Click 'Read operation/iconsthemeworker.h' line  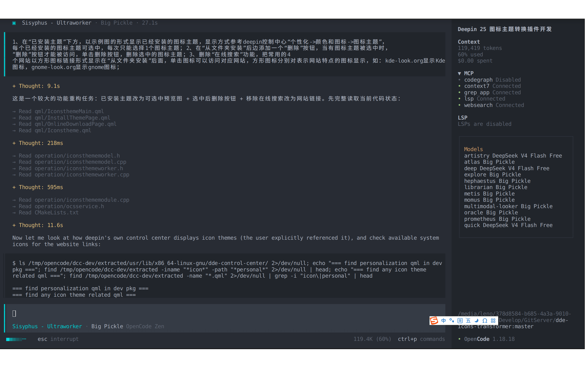68,168
